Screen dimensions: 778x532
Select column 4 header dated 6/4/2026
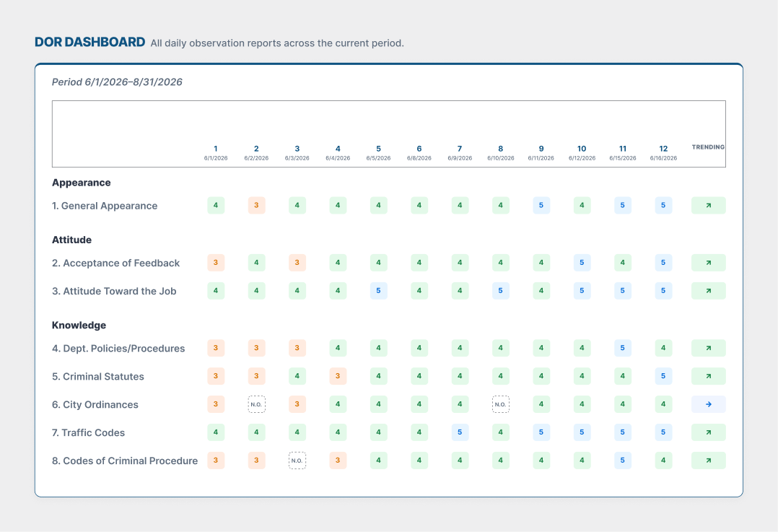338,153
